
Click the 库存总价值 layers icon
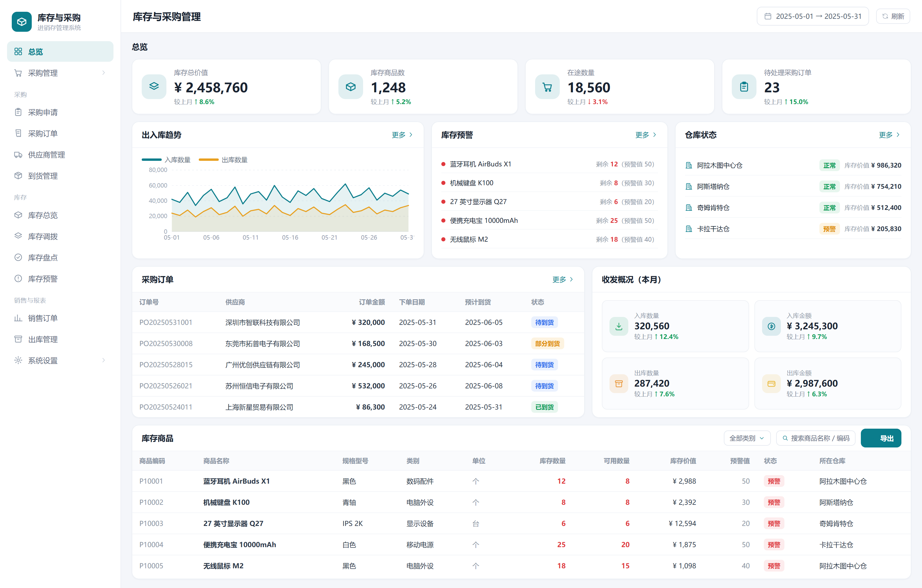[x=154, y=86]
